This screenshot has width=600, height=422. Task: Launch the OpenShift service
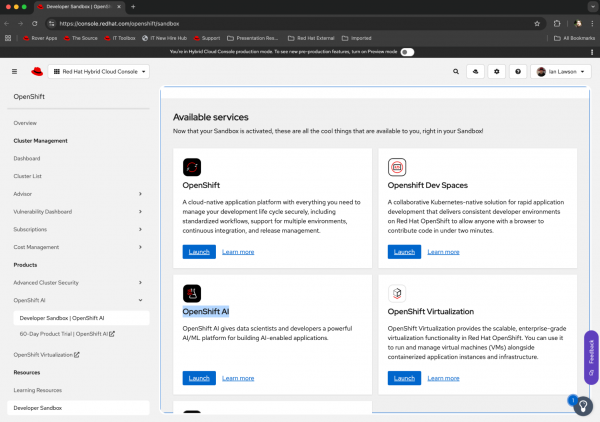point(198,251)
